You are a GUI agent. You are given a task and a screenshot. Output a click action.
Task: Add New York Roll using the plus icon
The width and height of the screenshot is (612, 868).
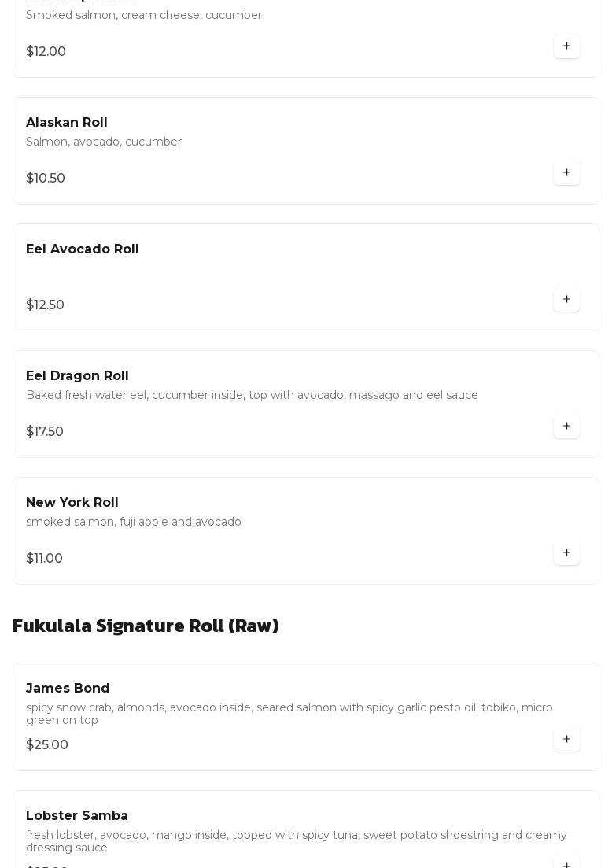tap(566, 553)
